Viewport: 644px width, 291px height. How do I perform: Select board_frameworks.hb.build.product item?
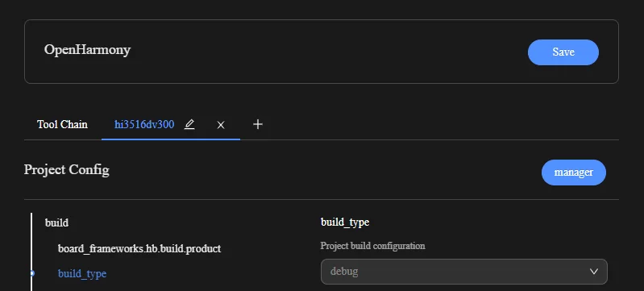coord(139,248)
